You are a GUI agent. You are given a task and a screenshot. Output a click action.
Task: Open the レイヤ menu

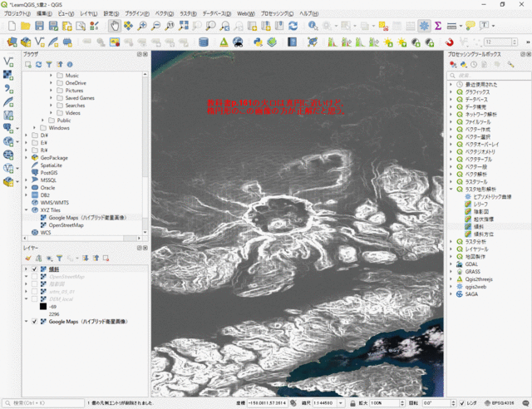pyautogui.click(x=89, y=13)
